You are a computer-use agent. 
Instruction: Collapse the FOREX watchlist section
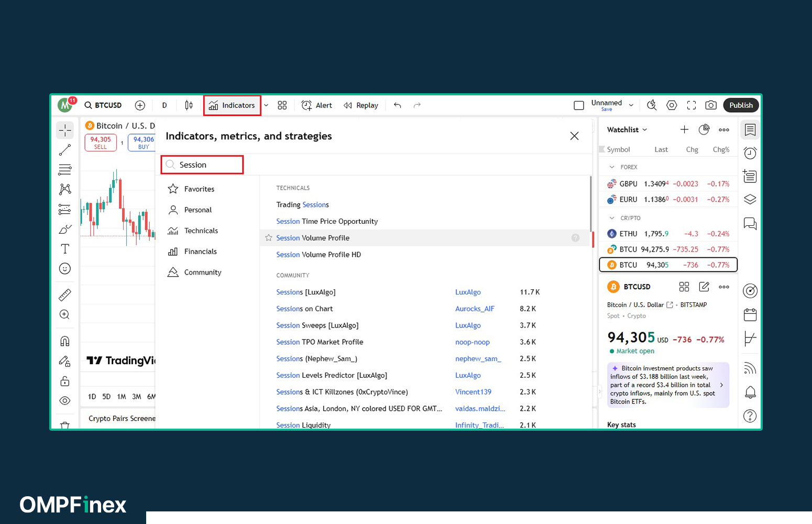click(612, 167)
